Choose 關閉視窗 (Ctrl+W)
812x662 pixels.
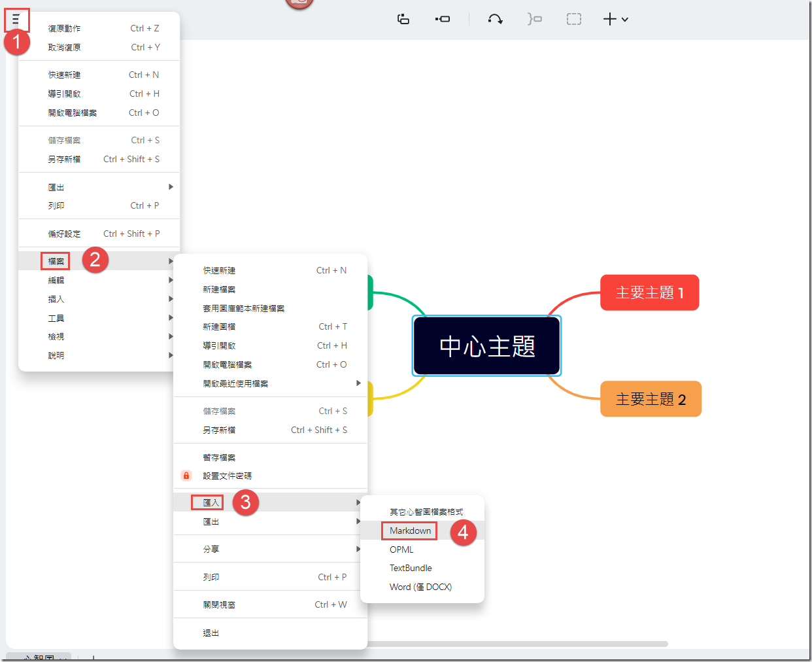tap(270, 604)
